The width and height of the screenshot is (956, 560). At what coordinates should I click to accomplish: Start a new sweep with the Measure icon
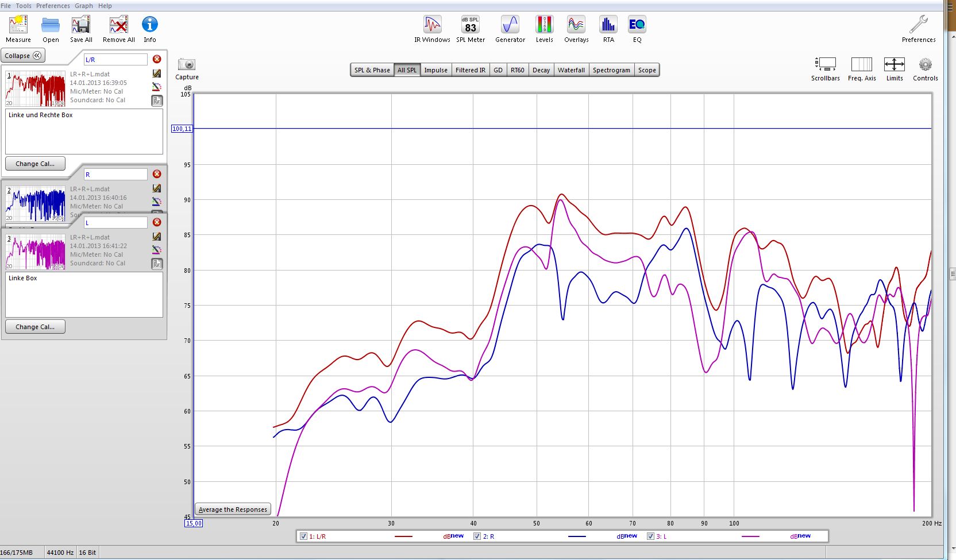tap(18, 25)
